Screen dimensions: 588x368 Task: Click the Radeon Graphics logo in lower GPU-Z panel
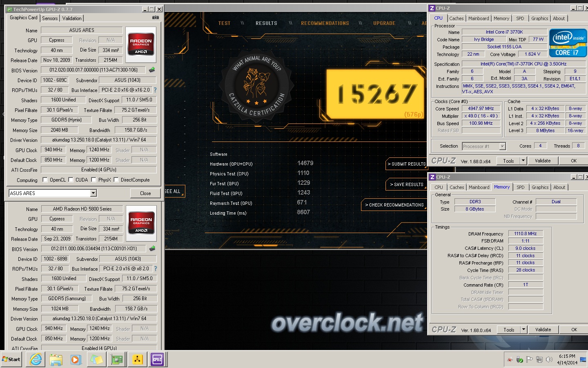(x=141, y=223)
